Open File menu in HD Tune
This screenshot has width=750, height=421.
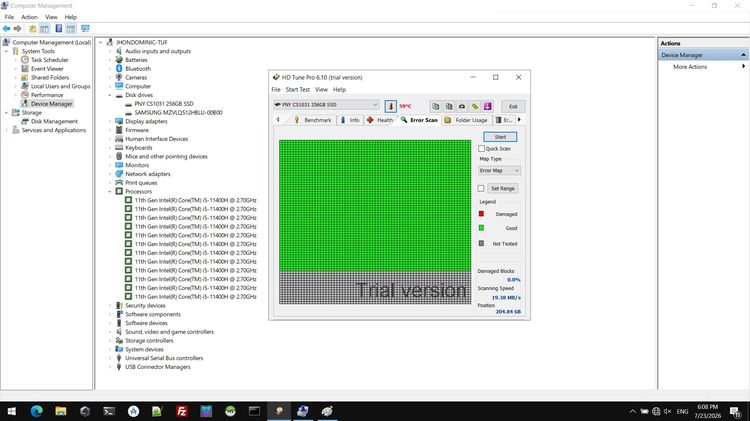[x=276, y=89]
